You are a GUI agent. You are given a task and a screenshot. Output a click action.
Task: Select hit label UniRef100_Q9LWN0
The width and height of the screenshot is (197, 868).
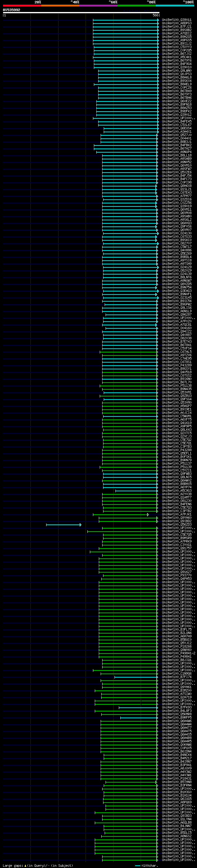(176, 71)
